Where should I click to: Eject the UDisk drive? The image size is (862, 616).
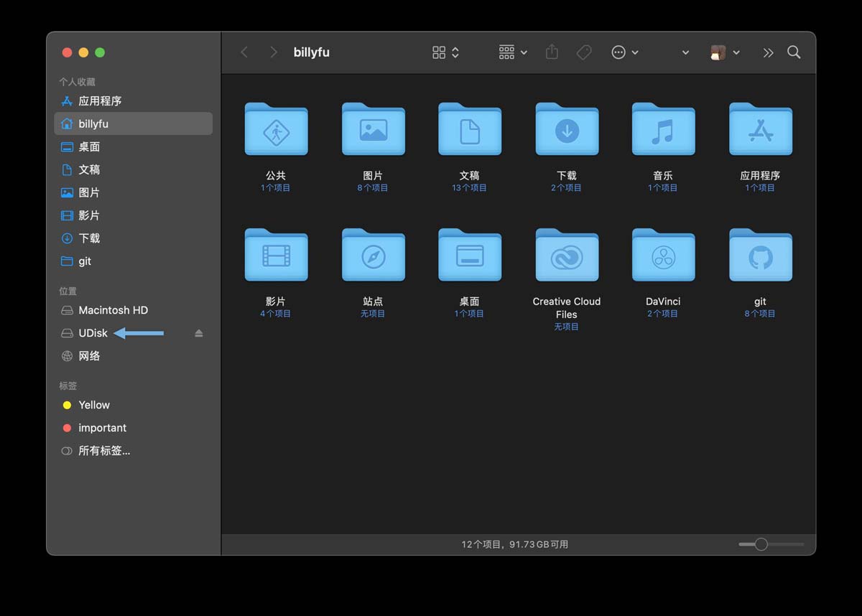pos(199,333)
